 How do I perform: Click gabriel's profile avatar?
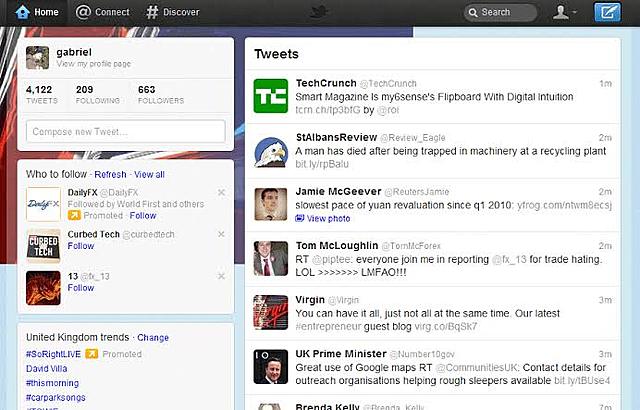38,58
